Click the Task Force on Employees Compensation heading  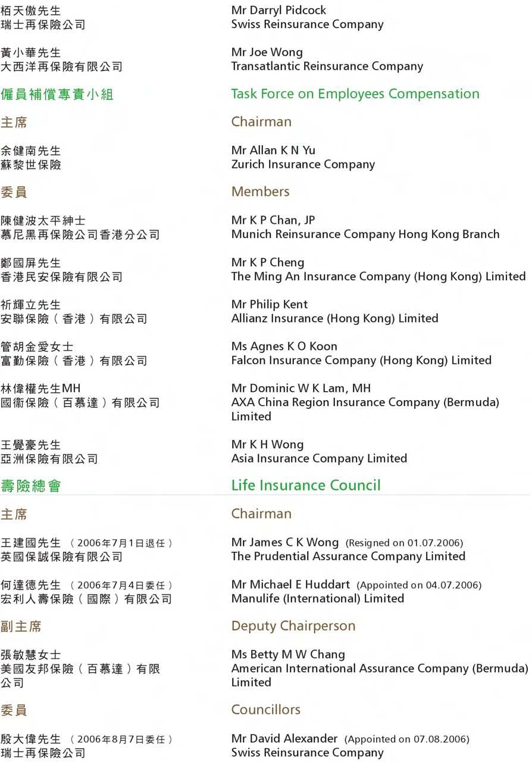tap(355, 94)
